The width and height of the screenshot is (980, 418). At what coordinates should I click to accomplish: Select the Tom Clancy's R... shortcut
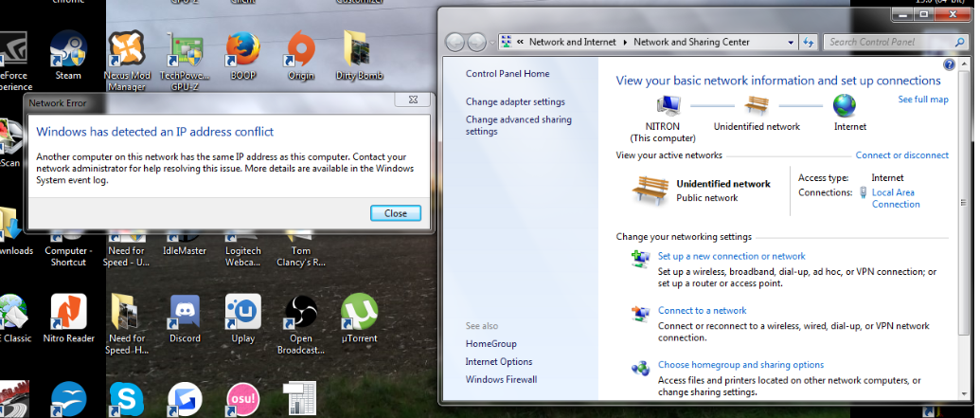[x=300, y=250]
